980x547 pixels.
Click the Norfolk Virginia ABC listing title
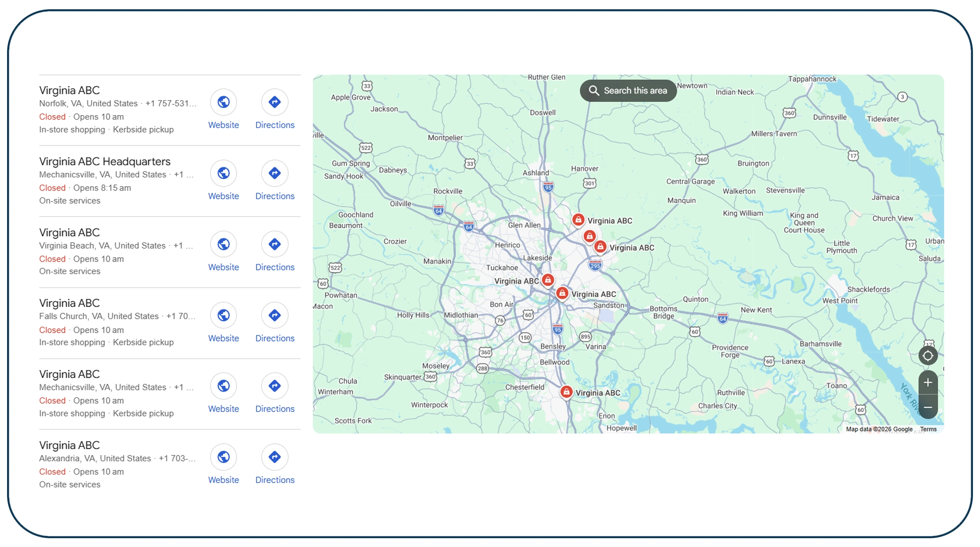[x=69, y=90]
